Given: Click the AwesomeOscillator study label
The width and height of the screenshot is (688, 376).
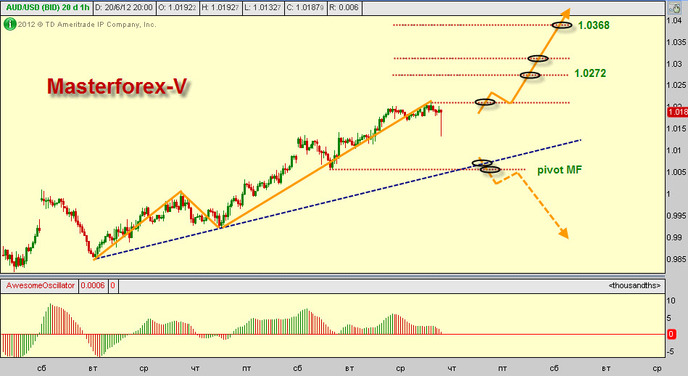Looking at the screenshot, I should tap(40, 286).
